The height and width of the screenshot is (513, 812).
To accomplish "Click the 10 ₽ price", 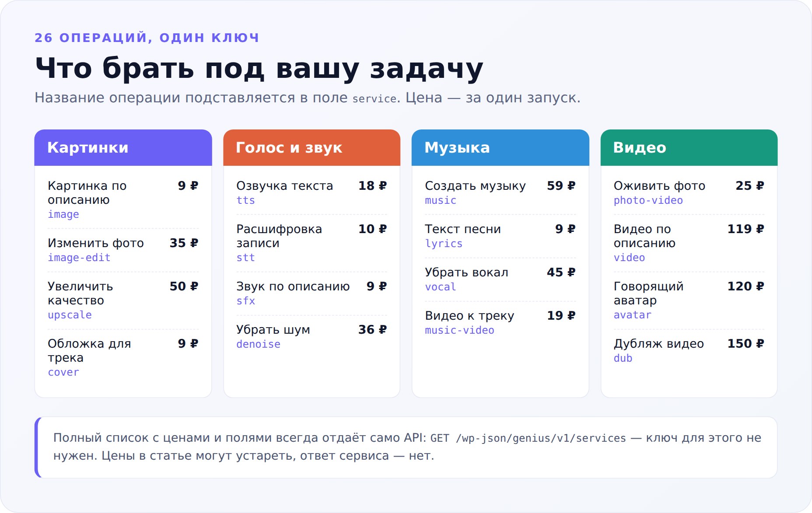I will (x=373, y=229).
